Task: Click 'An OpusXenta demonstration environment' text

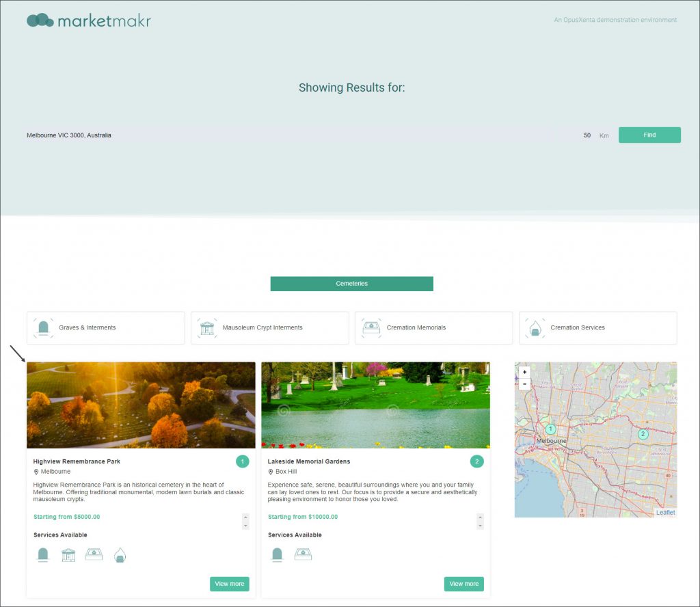Action: [615, 20]
